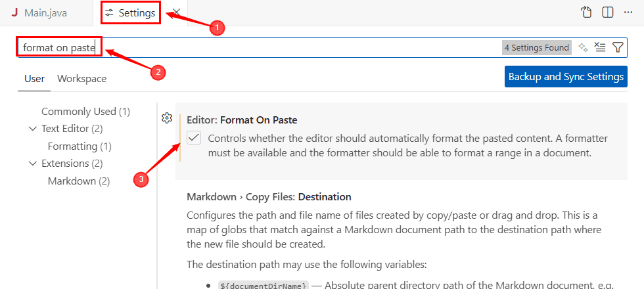Select the Formatting category in tree

click(80, 146)
